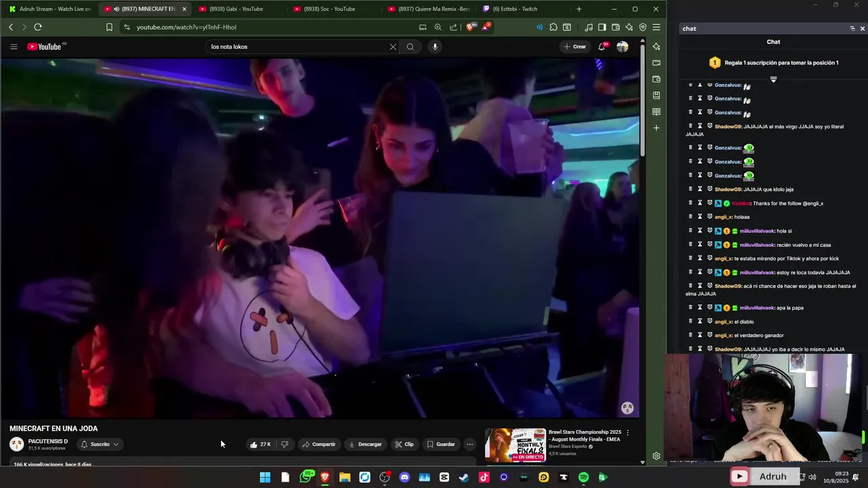Open system volume icon in tray
The height and width of the screenshot is (488, 868).
[x=813, y=477]
